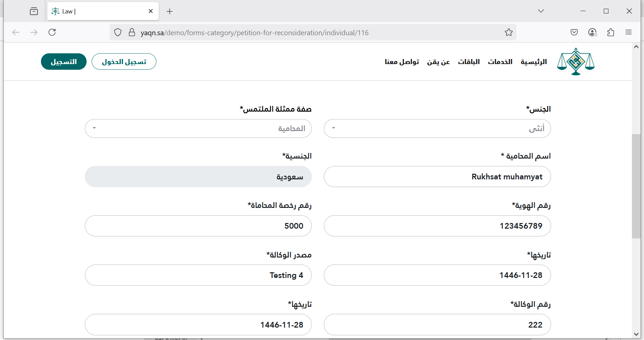Click the Save to Pocket icon
The width and height of the screenshot is (644, 340).
tap(574, 33)
